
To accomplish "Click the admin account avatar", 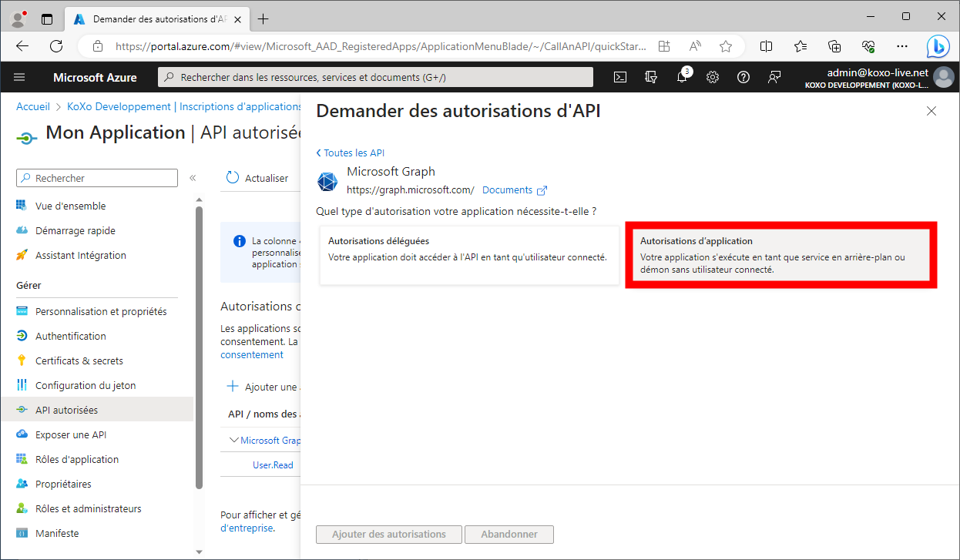I will [943, 77].
